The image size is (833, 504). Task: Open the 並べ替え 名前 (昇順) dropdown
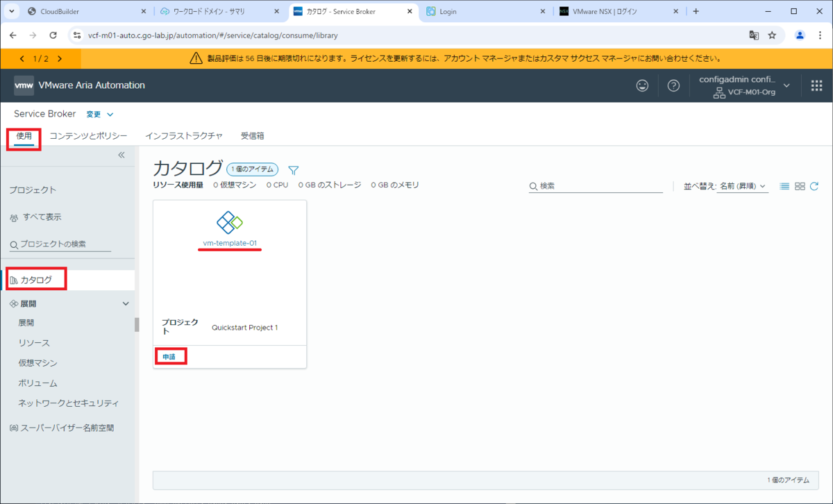click(742, 186)
